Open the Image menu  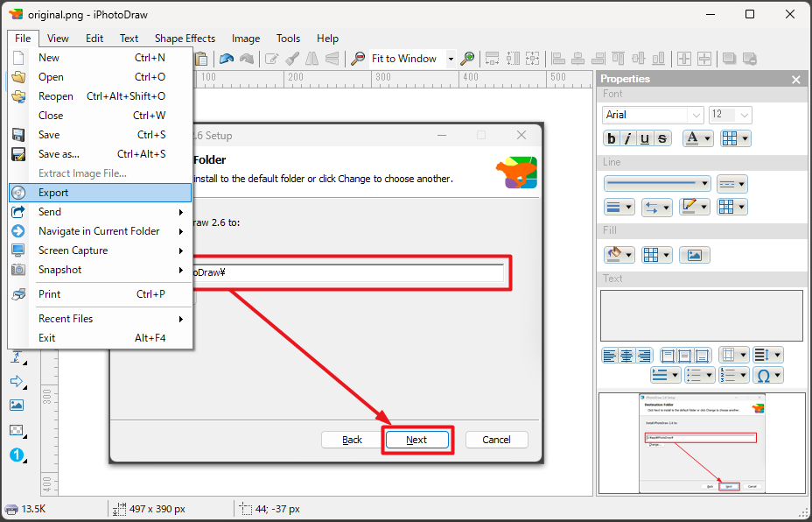point(246,39)
